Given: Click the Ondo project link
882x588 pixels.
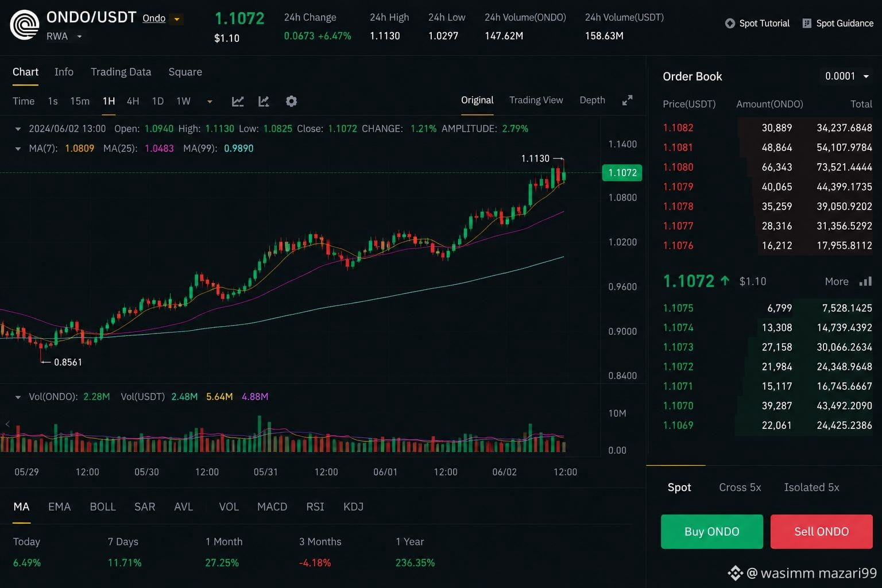Looking at the screenshot, I should point(154,18).
